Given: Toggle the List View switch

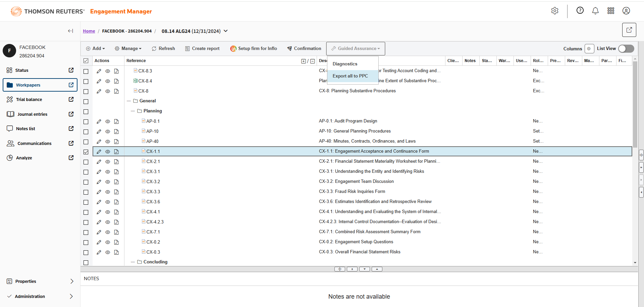Looking at the screenshot, I should coord(626,49).
